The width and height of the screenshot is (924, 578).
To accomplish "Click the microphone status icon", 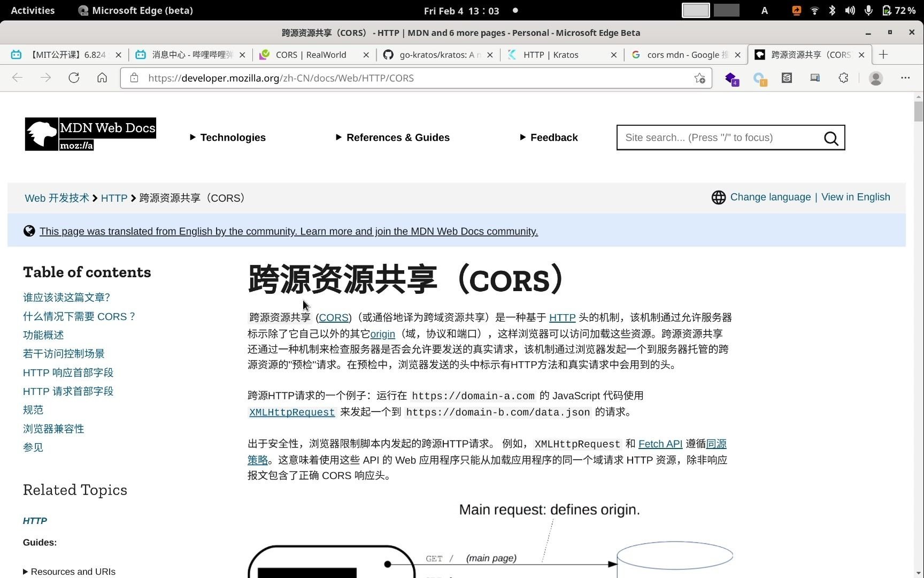I will coord(868,10).
